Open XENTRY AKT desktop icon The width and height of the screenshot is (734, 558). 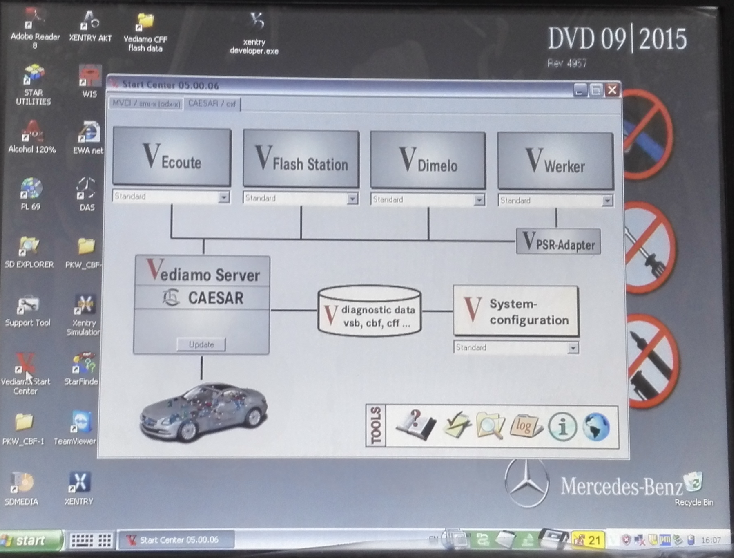point(88,24)
